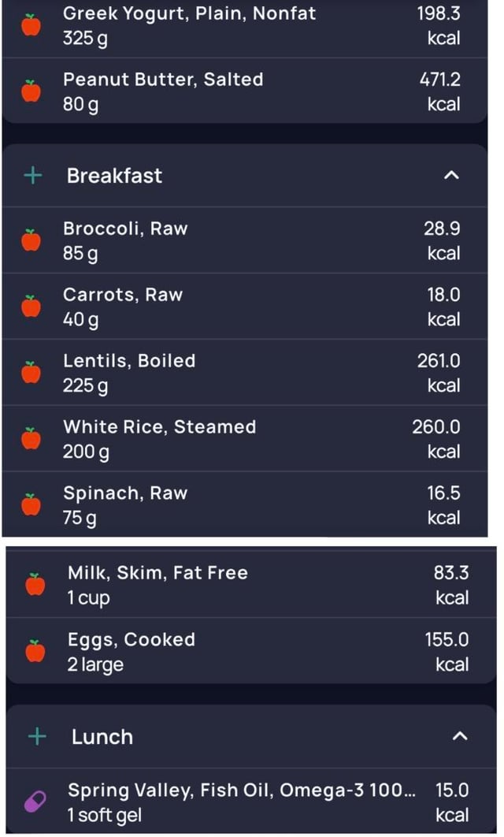Collapse the Lunch section chevron
This screenshot has height=837, width=504.
pyautogui.click(x=460, y=737)
